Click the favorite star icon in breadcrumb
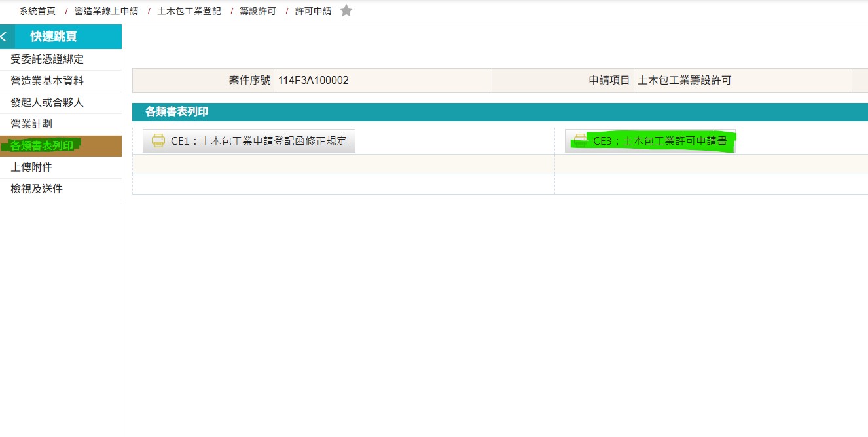868x437 pixels. tap(346, 10)
